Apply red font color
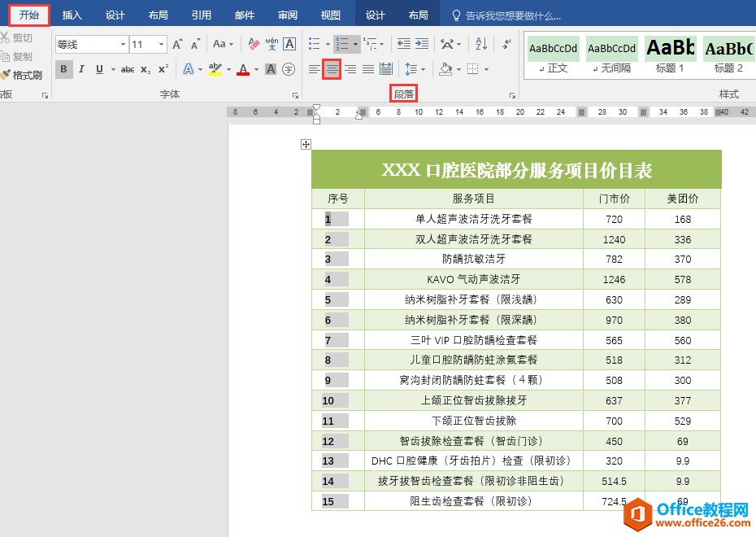Viewport: 756px width, 537px height. pyautogui.click(x=244, y=69)
